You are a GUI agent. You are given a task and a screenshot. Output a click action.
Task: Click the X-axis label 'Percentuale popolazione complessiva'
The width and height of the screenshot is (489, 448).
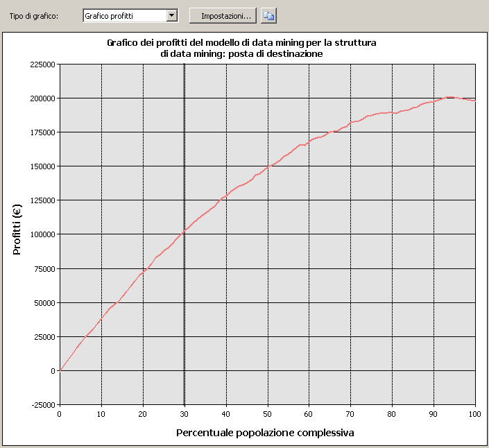coord(265,433)
